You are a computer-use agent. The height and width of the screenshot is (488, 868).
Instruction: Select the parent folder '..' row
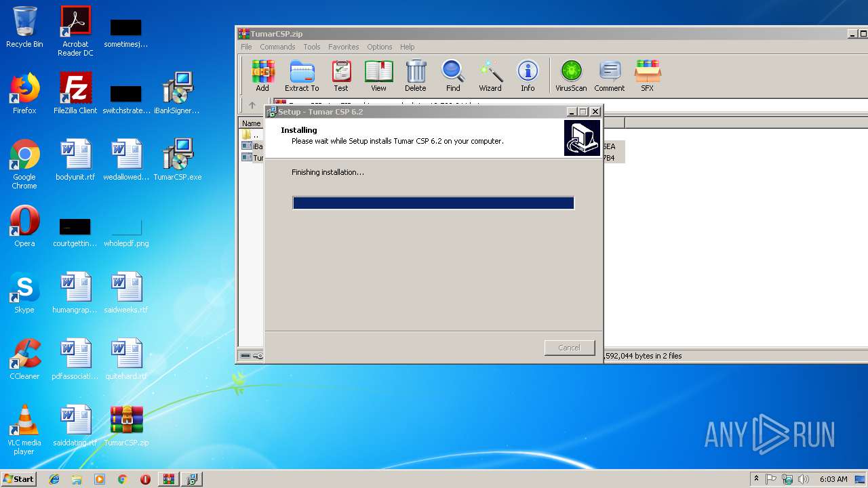click(x=252, y=135)
